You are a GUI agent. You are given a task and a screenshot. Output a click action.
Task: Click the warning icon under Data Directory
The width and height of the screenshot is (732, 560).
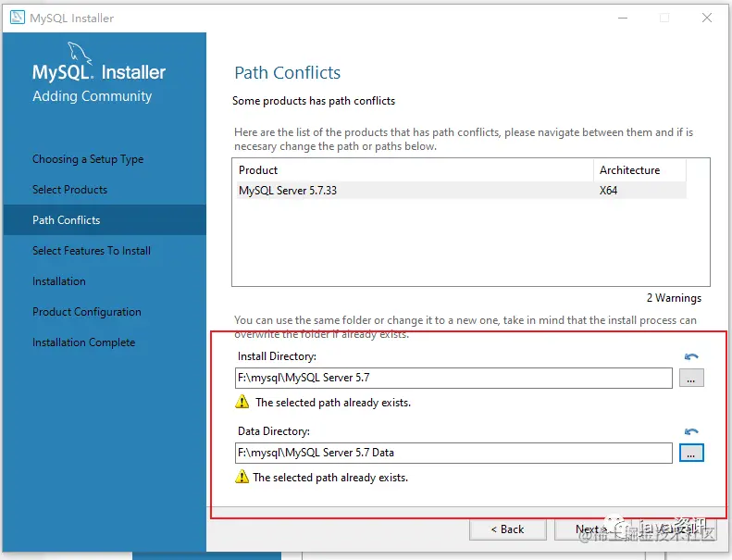click(x=242, y=477)
